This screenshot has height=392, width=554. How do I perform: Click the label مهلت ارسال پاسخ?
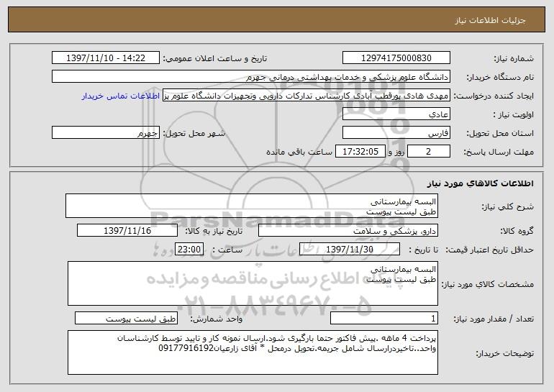point(499,152)
